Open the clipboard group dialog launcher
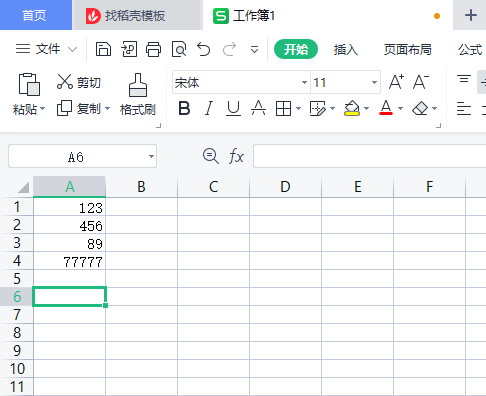The image size is (486, 396). (x=159, y=126)
